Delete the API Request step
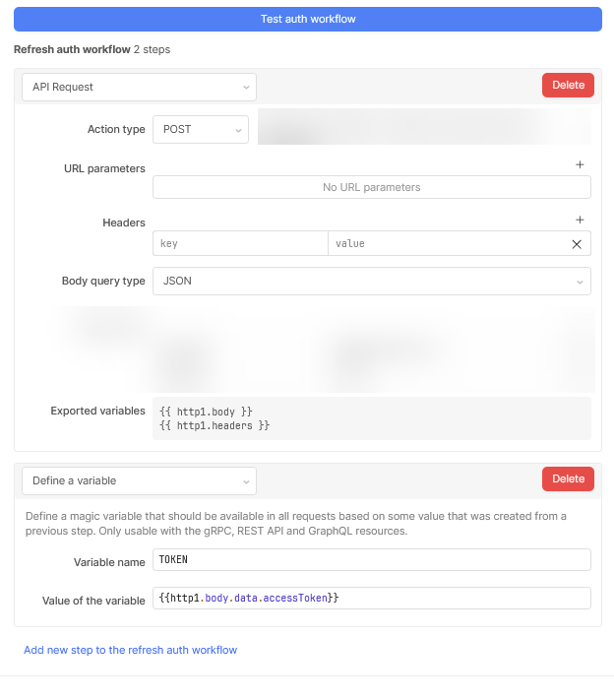Image resolution: width=614 pixels, height=700 pixels. click(568, 86)
